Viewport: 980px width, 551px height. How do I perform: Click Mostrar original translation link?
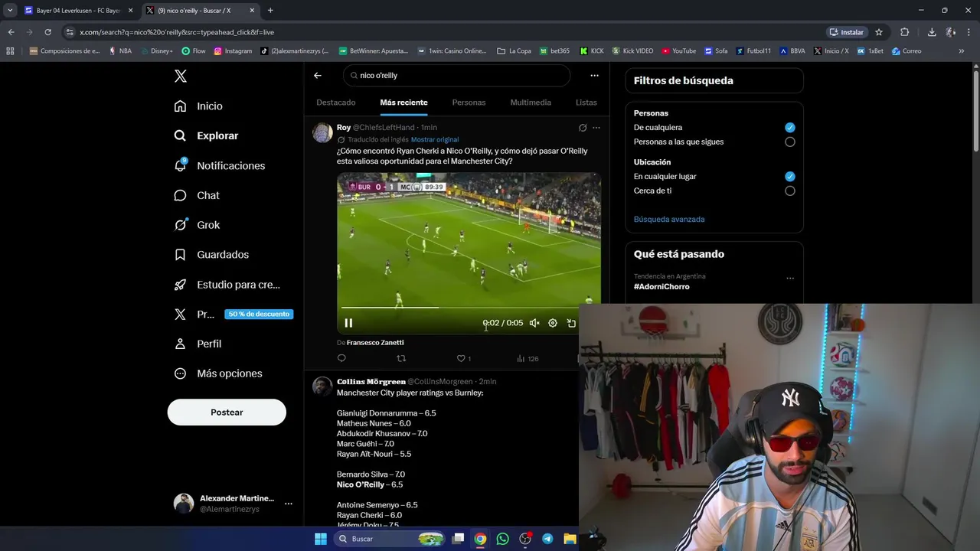(x=435, y=140)
